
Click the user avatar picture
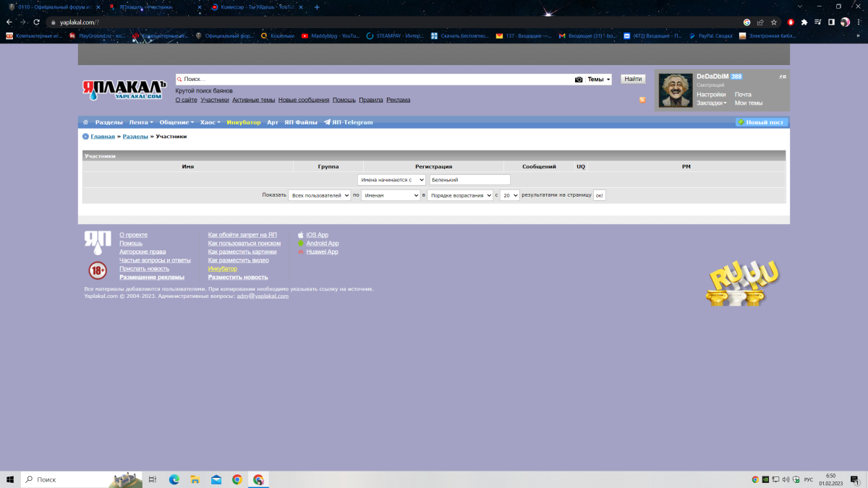676,90
